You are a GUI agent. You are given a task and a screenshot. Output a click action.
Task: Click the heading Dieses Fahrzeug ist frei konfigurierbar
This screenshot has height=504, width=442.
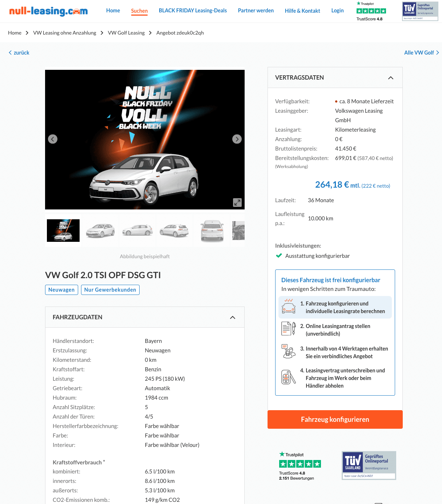[331, 280]
